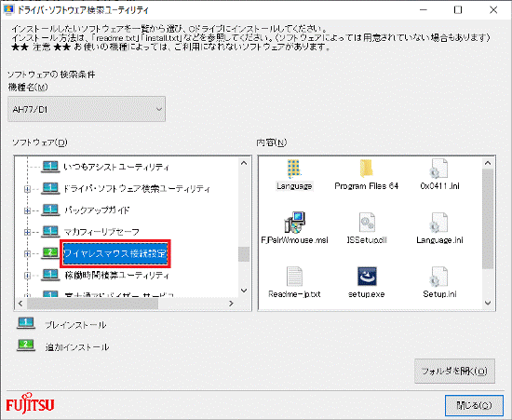Click laptop icon beside バックアップガイド
The width and height of the screenshot is (512, 420).
coord(50,210)
